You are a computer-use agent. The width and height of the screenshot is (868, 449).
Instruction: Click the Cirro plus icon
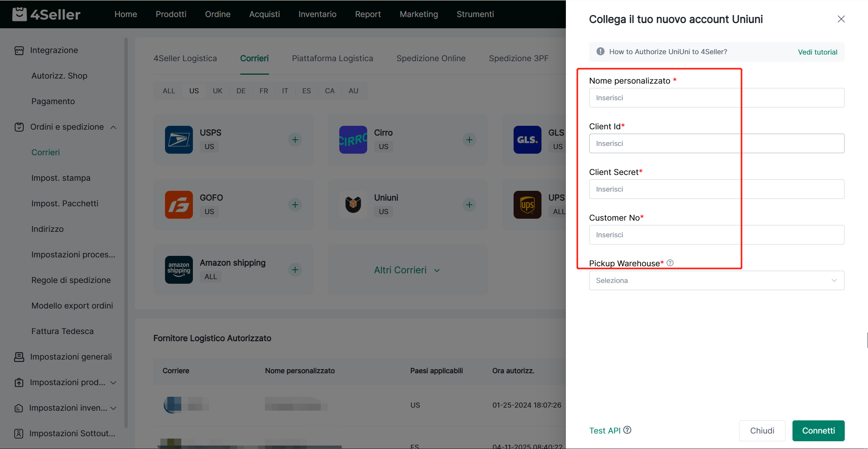pos(469,140)
